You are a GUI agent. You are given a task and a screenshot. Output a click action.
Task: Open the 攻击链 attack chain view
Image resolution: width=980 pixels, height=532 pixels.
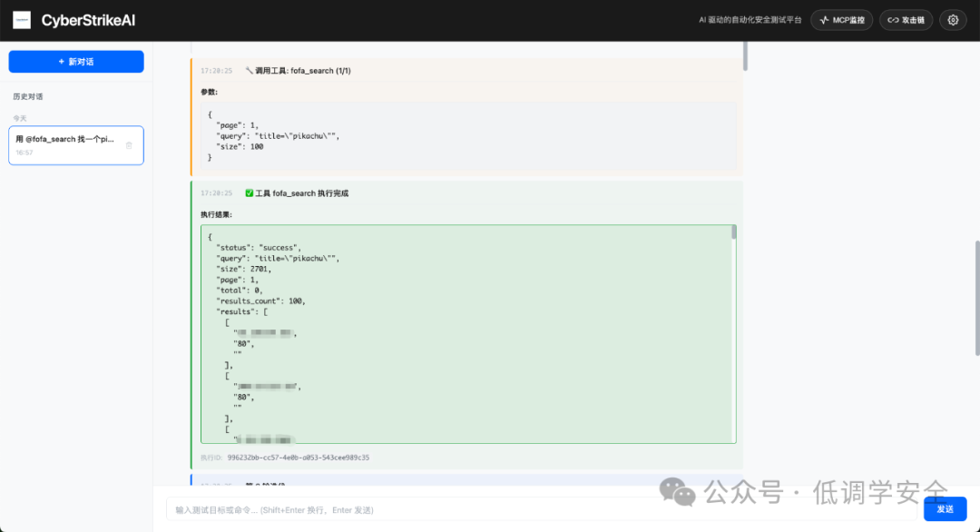tap(906, 20)
